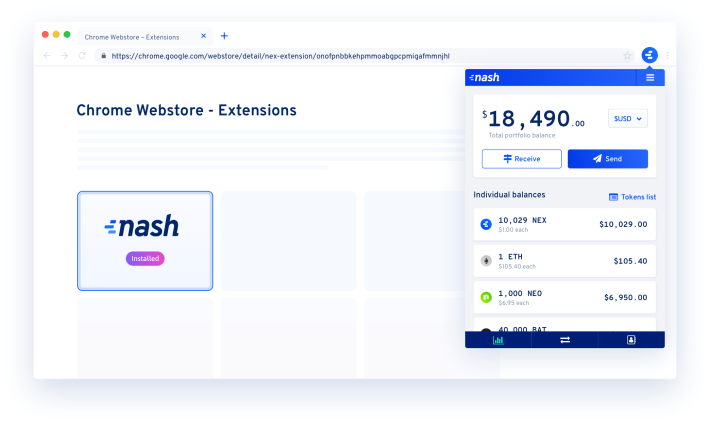Viewport: 710px width, 424px height.
Task: Click the Nash logo in the popup header
Action: click(485, 77)
